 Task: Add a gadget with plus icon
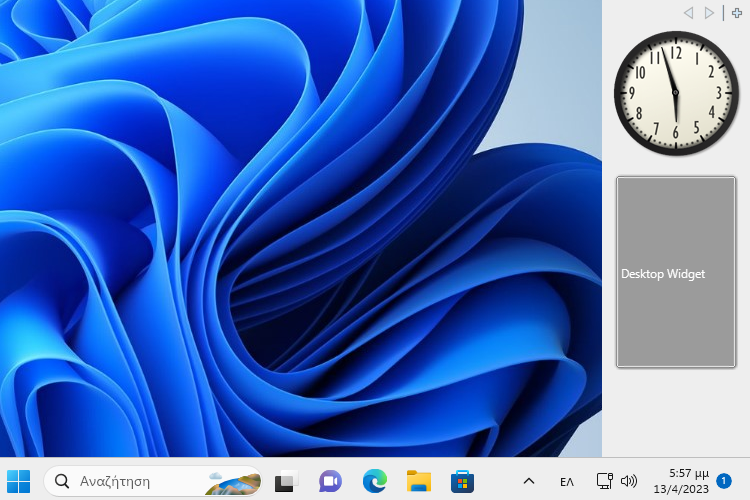point(737,12)
